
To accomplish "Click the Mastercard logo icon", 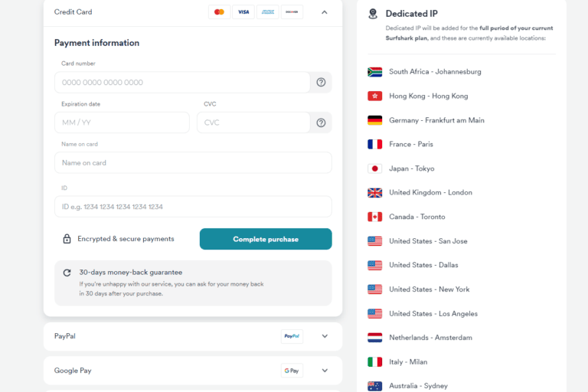I will 220,12.
